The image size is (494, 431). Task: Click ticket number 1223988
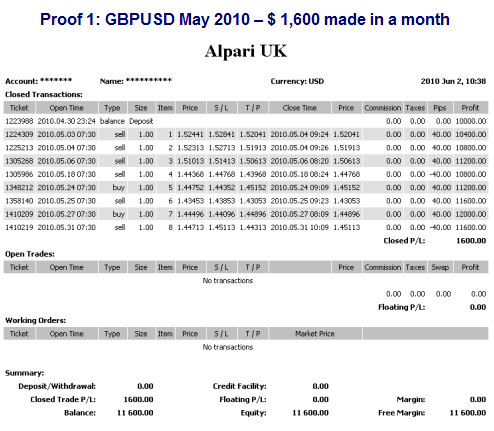point(19,121)
